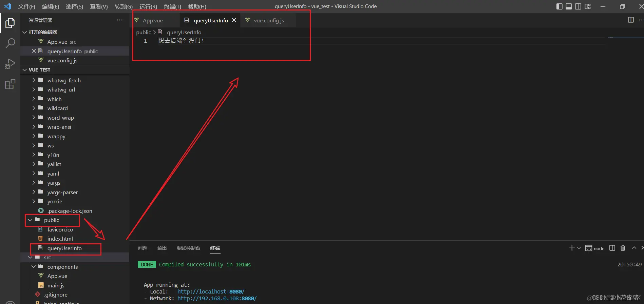Viewport: 644px width, 304px height.
Task: Maximize the panel with the up chevron
Action: tap(634, 248)
